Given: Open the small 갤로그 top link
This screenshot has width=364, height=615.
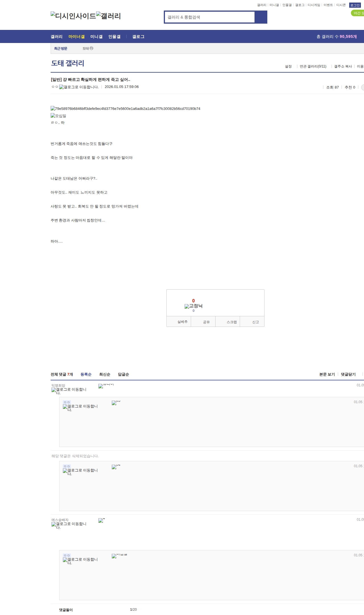Looking at the screenshot, I should click(300, 5).
